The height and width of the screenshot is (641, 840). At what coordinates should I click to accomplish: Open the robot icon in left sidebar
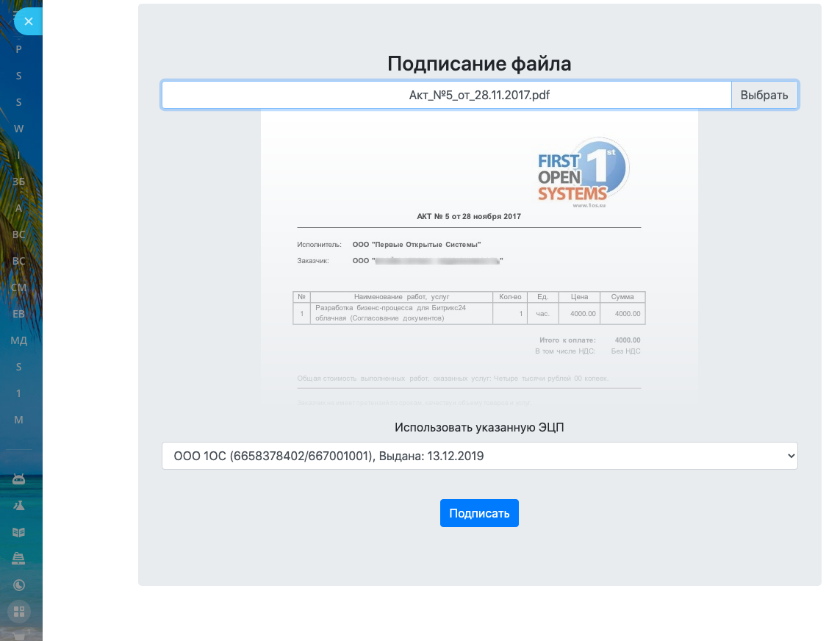tap(19, 479)
